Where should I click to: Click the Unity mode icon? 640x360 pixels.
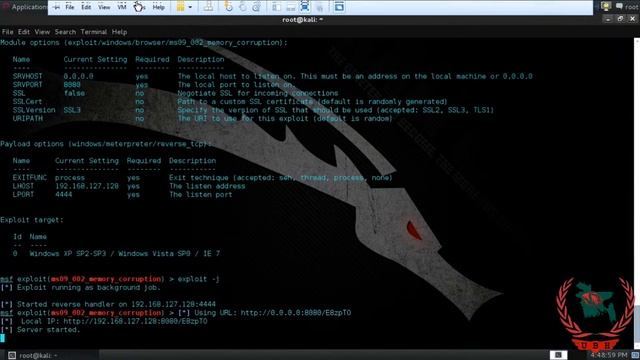click(319, 7)
